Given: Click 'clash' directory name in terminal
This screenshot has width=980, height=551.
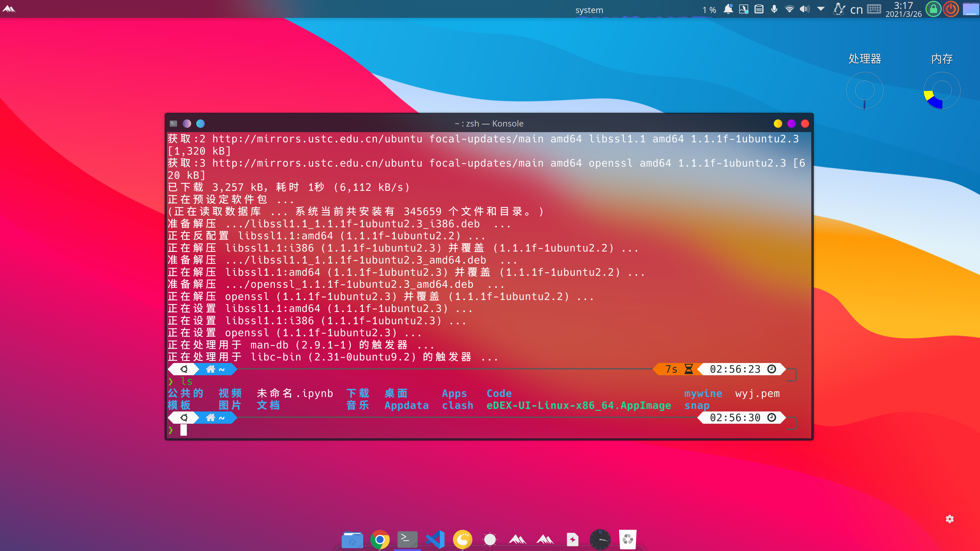Looking at the screenshot, I should click(458, 405).
